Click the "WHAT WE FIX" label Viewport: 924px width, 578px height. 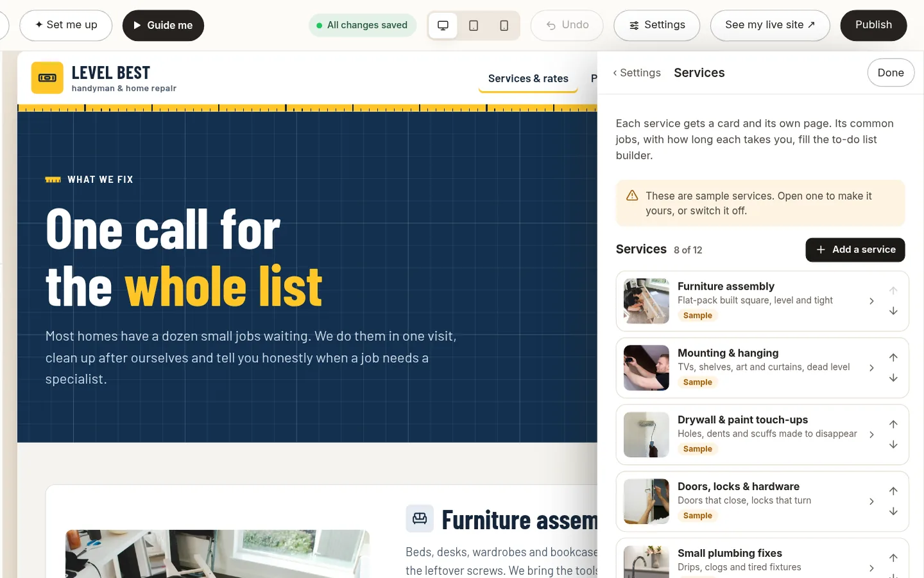101,180
